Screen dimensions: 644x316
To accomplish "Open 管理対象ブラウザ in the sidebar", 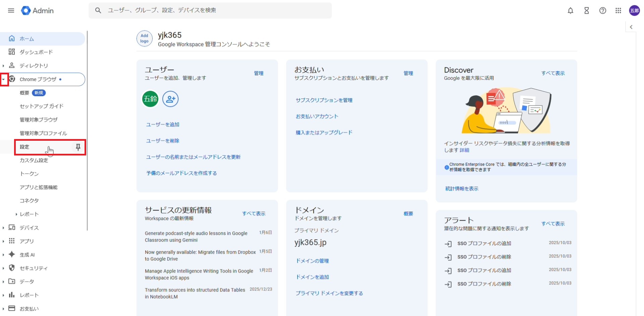I will point(39,120).
